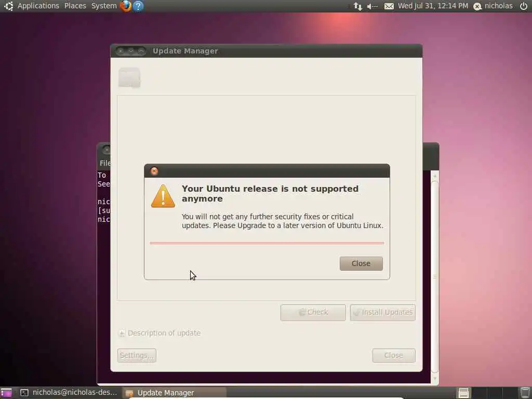Click the orange warning triangle icon
This screenshot has height=399, width=532.
(163, 196)
